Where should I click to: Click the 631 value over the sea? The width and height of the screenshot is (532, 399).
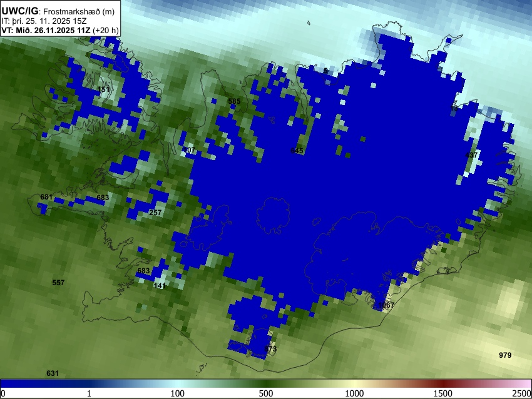[53, 373]
